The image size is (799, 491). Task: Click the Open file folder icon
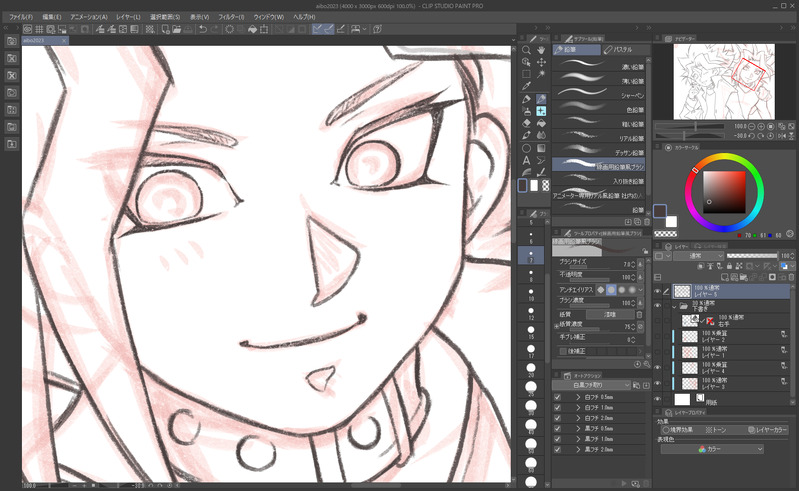(176, 29)
